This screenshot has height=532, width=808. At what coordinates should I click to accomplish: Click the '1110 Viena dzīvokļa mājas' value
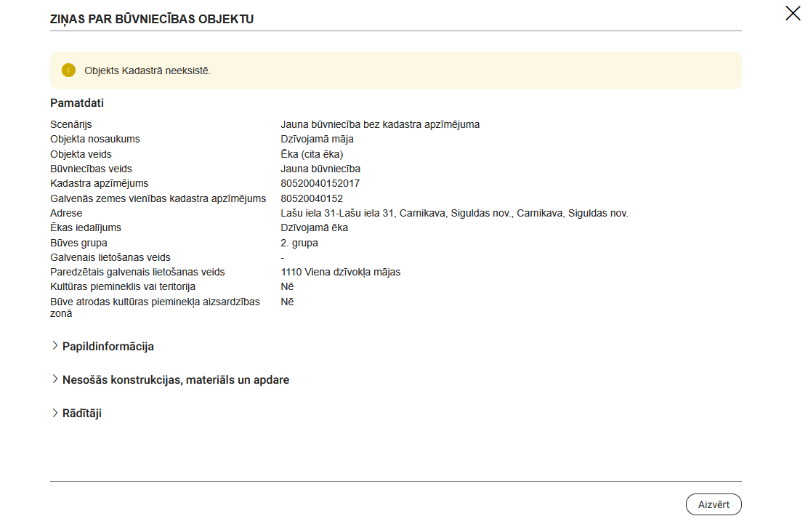click(340, 272)
